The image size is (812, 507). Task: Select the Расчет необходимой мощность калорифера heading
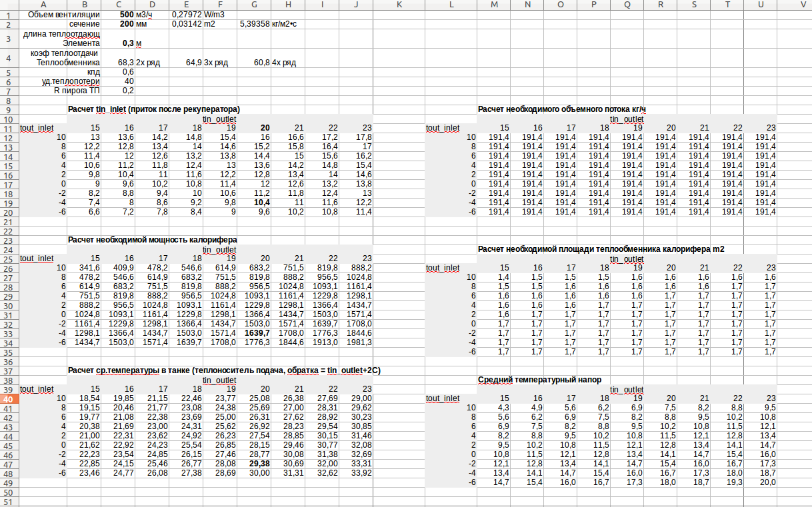point(153,240)
